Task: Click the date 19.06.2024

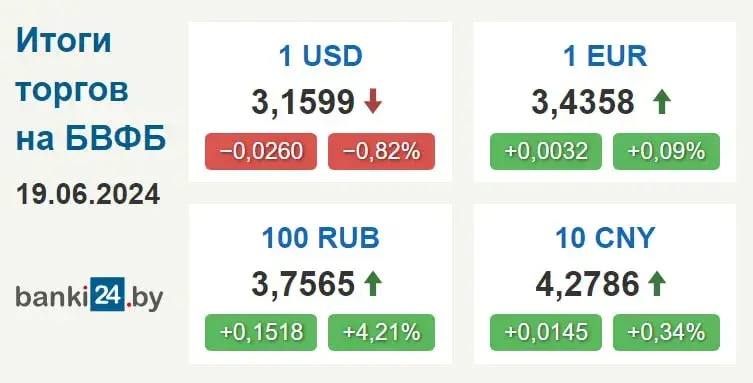Action: click(88, 195)
